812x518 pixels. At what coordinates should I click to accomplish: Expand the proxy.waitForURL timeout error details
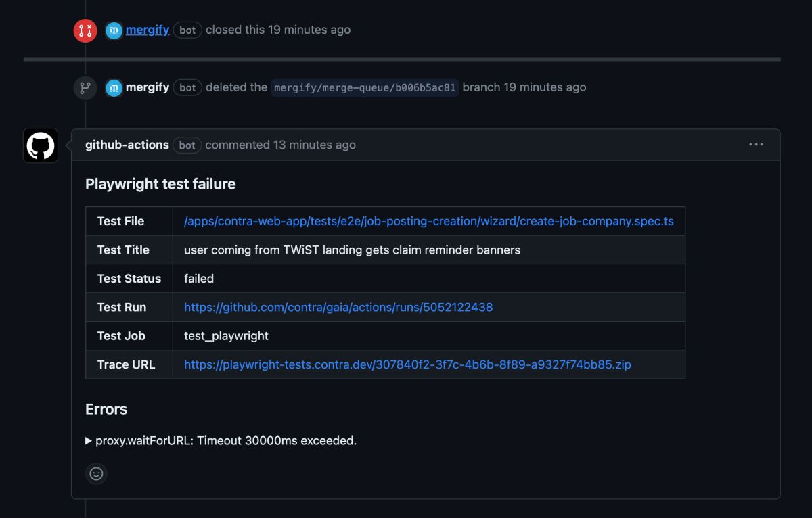pyautogui.click(x=89, y=441)
